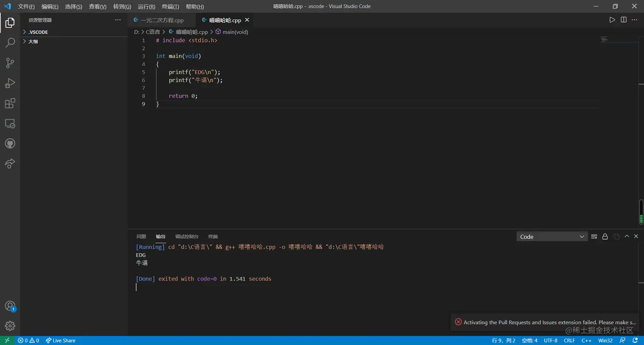Select the 嘻嘻哈哈.cpp editor tab

coord(225,20)
